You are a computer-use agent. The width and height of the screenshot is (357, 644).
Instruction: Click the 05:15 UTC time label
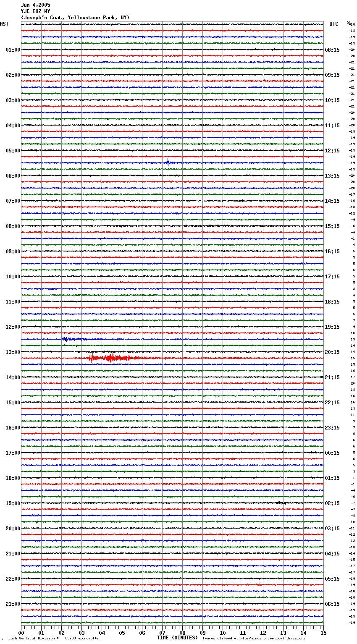point(332,579)
